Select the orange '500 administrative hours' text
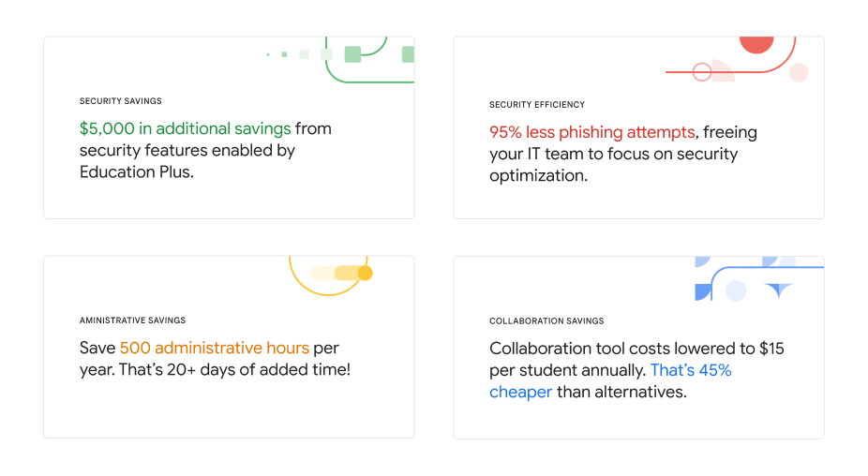Screen dimensions: 868x476 tap(215, 348)
